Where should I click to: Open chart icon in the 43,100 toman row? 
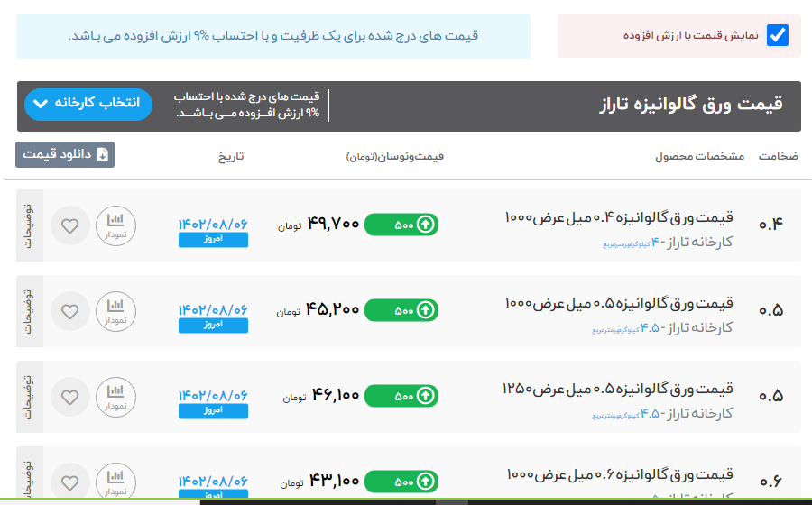[115, 481]
